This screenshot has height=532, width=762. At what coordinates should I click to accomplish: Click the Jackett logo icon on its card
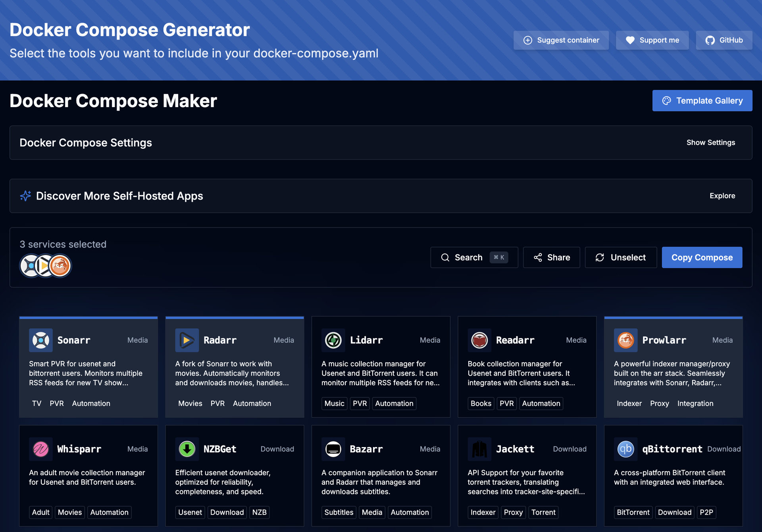(479, 449)
